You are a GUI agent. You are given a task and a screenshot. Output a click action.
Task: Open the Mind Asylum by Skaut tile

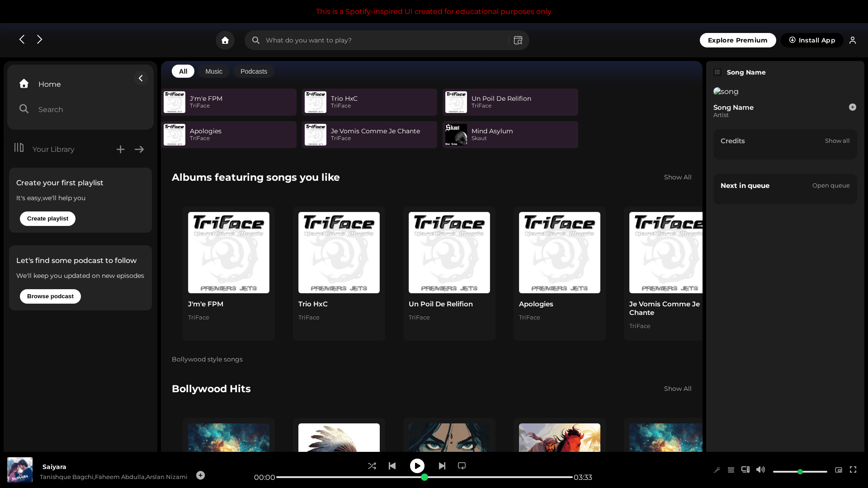[510, 135]
